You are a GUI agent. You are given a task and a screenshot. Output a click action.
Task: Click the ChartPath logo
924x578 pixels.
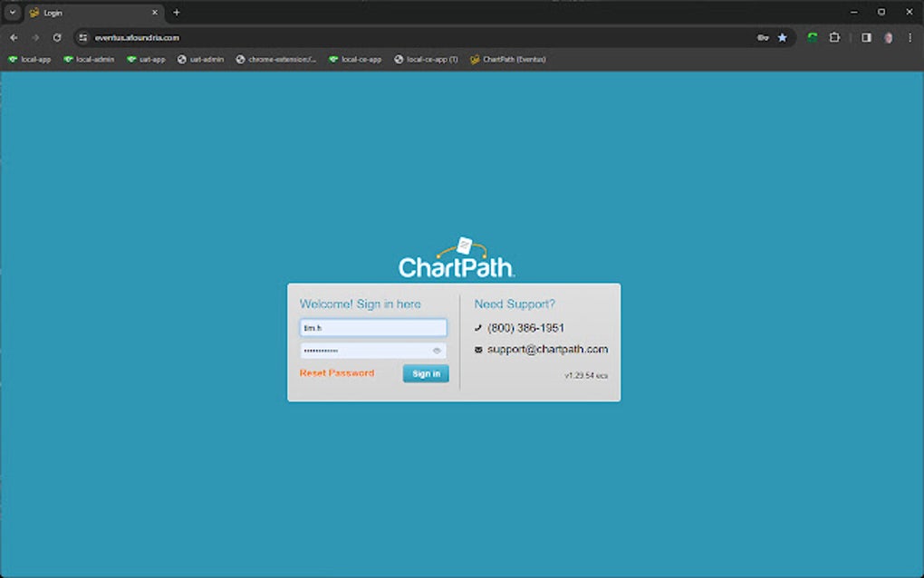click(x=456, y=258)
